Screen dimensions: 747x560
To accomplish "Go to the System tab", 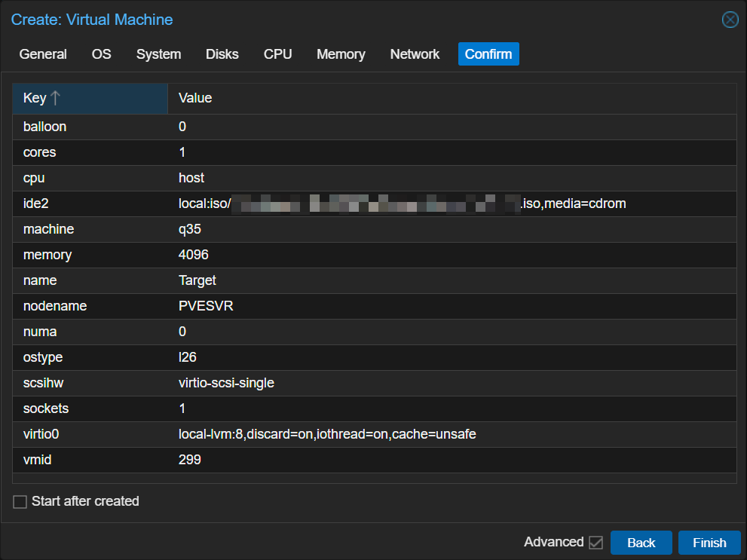I will click(x=158, y=54).
